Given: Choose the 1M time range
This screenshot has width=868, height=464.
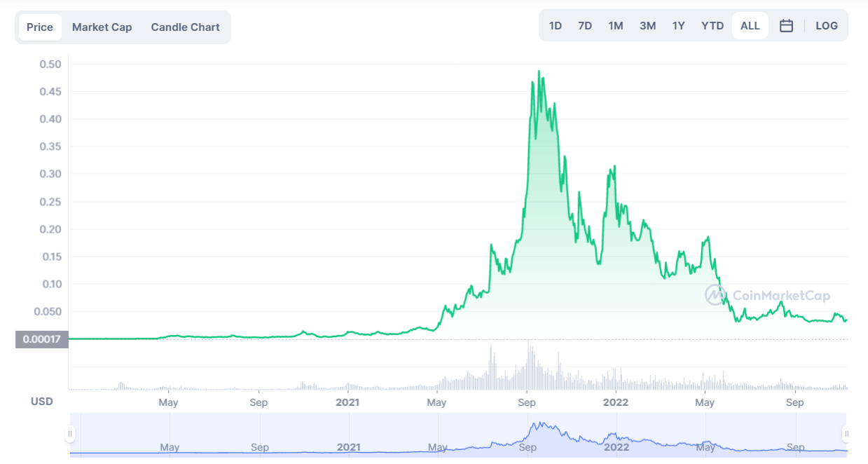Looking at the screenshot, I should pos(616,26).
